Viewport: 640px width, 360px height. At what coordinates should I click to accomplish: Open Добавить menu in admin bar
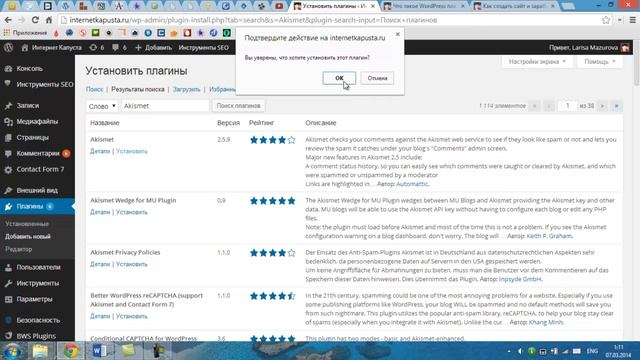tap(153, 47)
